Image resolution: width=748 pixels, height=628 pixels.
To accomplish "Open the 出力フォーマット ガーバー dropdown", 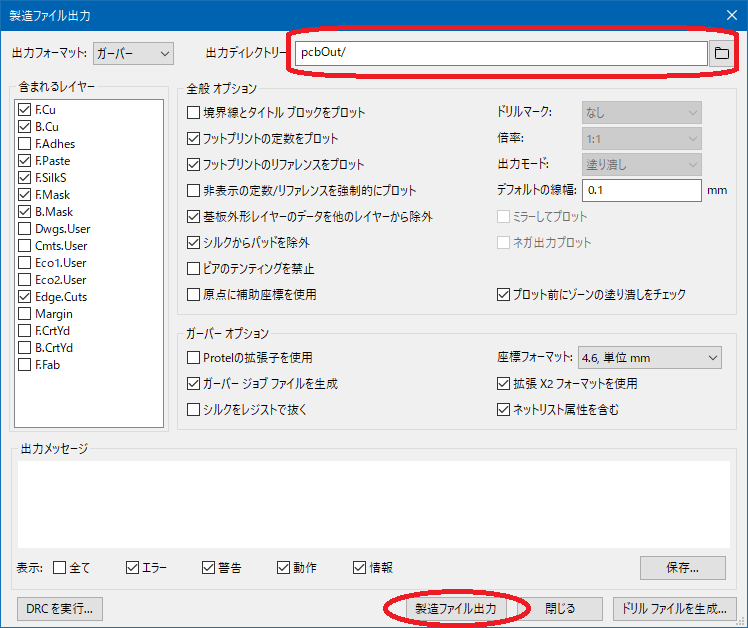I will pos(134,53).
